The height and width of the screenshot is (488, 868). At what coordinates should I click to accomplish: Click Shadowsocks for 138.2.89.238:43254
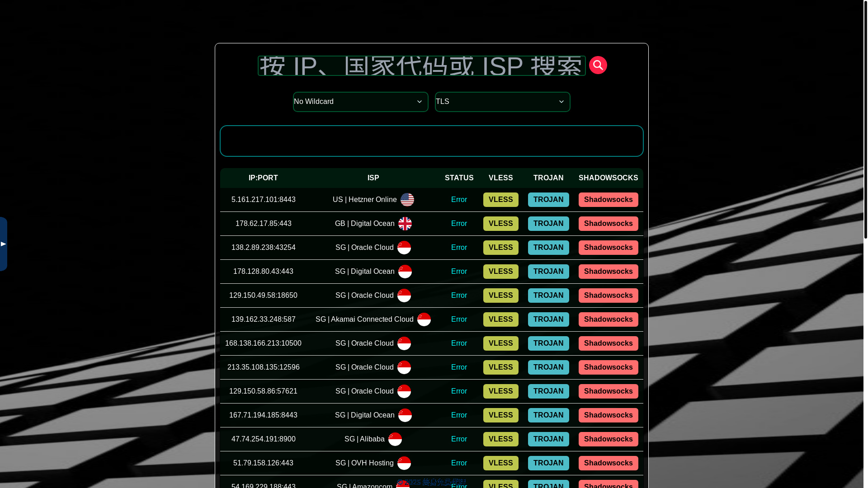(608, 248)
